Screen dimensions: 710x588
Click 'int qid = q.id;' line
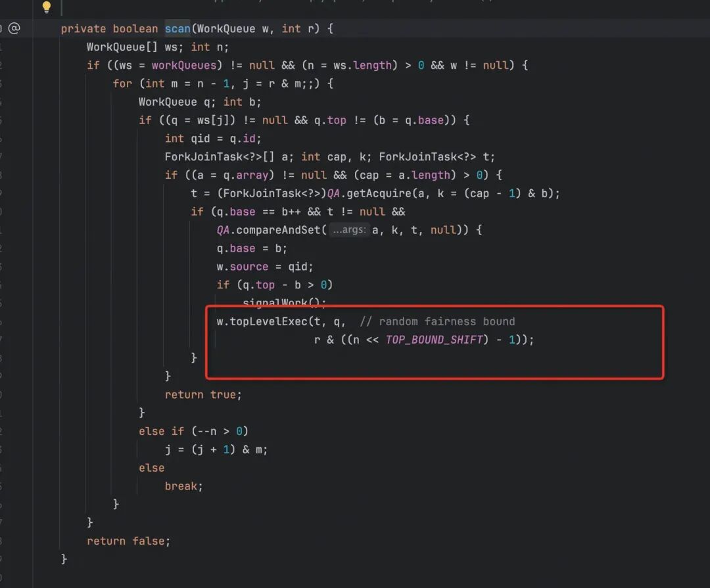tap(213, 139)
